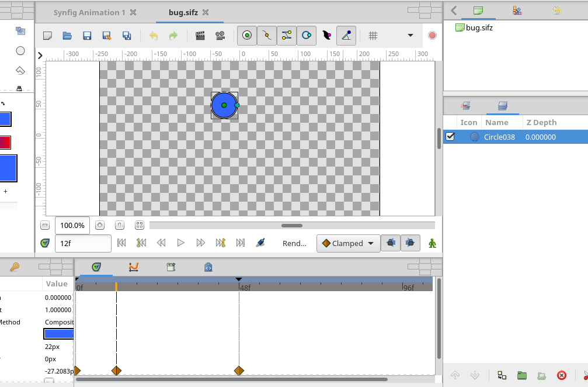The height and width of the screenshot is (387, 588).
Task: Click the red gradient swatch in toolbox
Action: (x=5, y=143)
